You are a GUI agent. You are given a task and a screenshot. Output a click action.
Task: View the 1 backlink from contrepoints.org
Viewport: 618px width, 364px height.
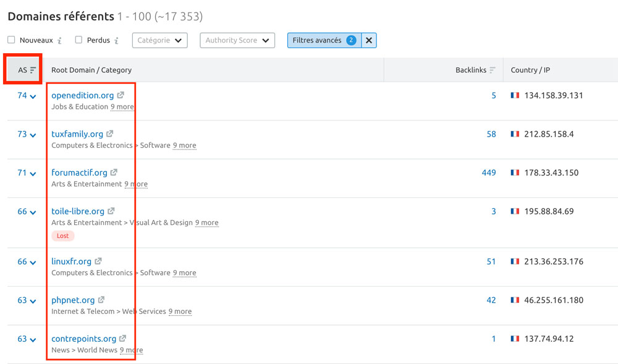point(493,339)
